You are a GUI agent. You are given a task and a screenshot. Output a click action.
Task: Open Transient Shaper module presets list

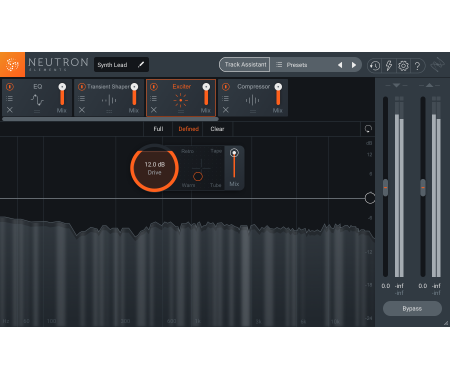click(x=82, y=98)
